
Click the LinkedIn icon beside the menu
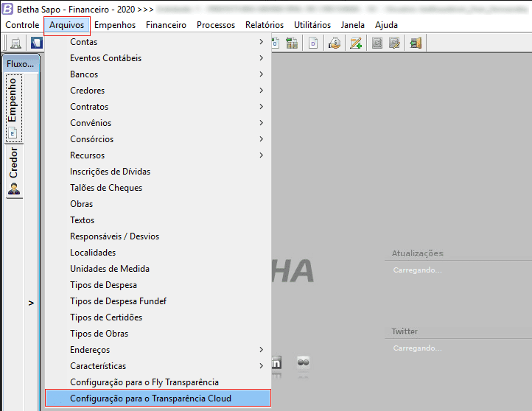pyautogui.click(x=276, y=363)
